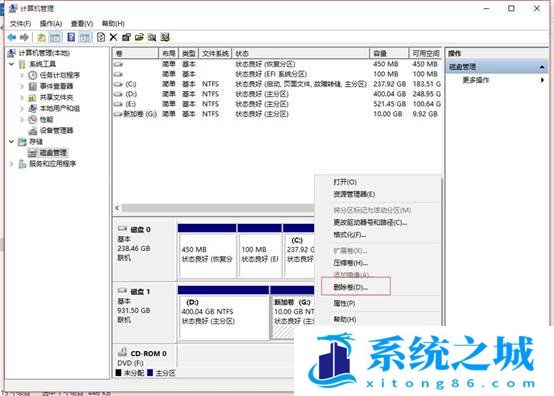The image size is (554, 396).
Task: Open the 文件(F) menu
Action: [x=20, y=24]
